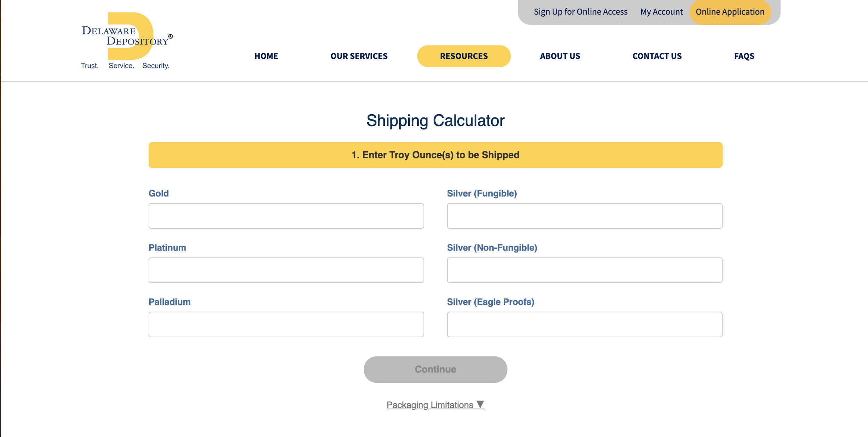The height and width of the screenshot is (437, 868).
Task: Click the Delaware Depository logo
Action: click(126, 41)
